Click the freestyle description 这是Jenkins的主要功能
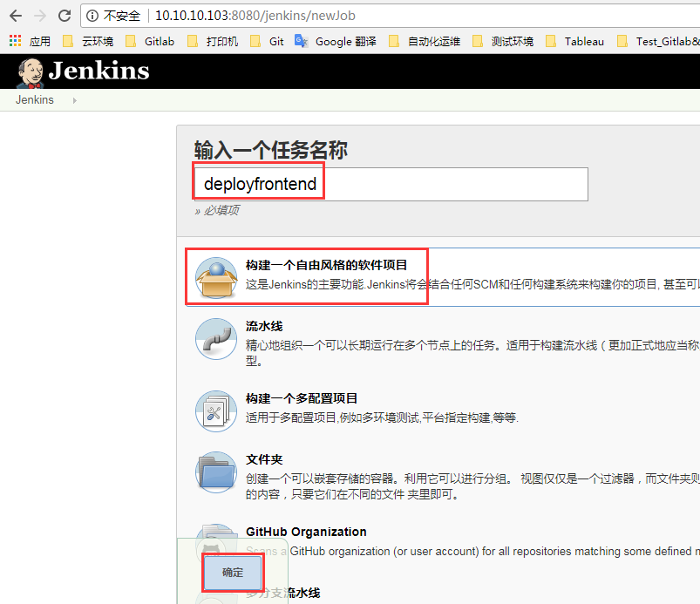This screenshot has width=700, height=604. (x=472, y=285)
